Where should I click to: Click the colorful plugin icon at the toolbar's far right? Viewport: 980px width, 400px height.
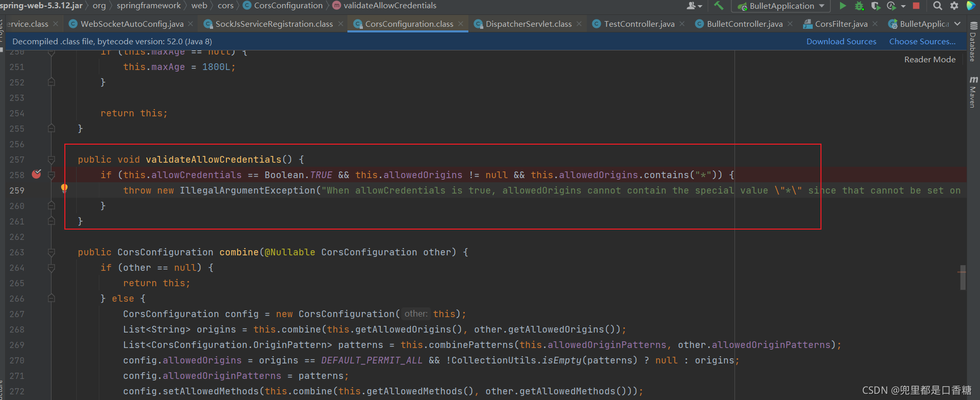pos(971,6)
